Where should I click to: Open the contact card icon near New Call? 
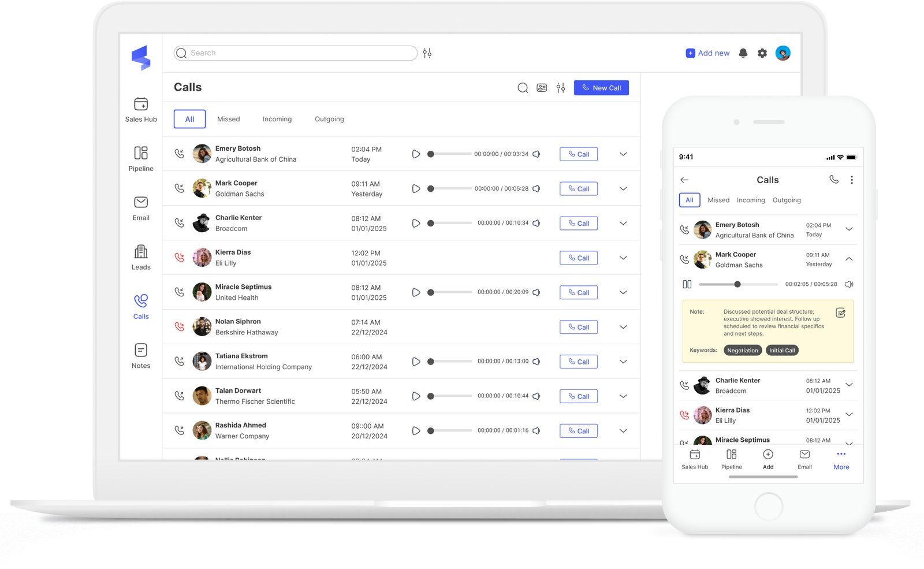541,88
